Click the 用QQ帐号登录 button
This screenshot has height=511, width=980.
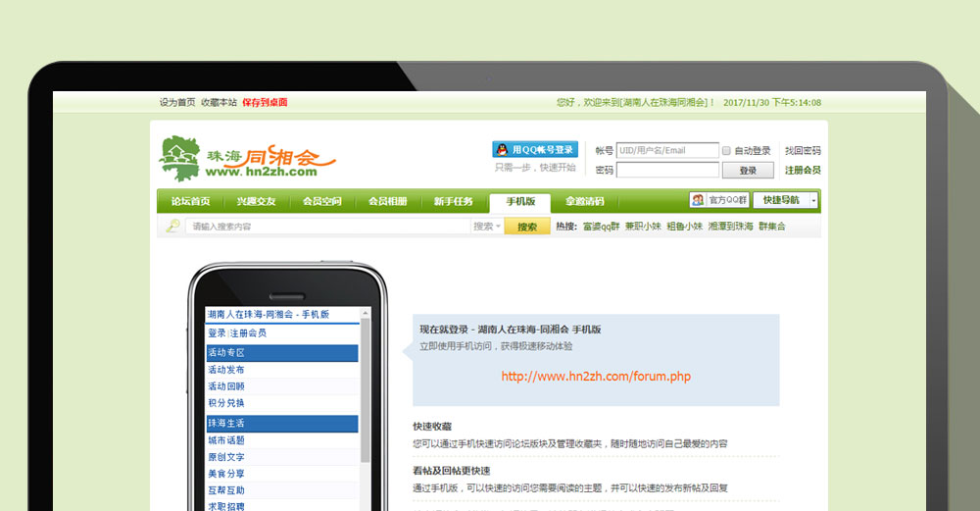535,149
